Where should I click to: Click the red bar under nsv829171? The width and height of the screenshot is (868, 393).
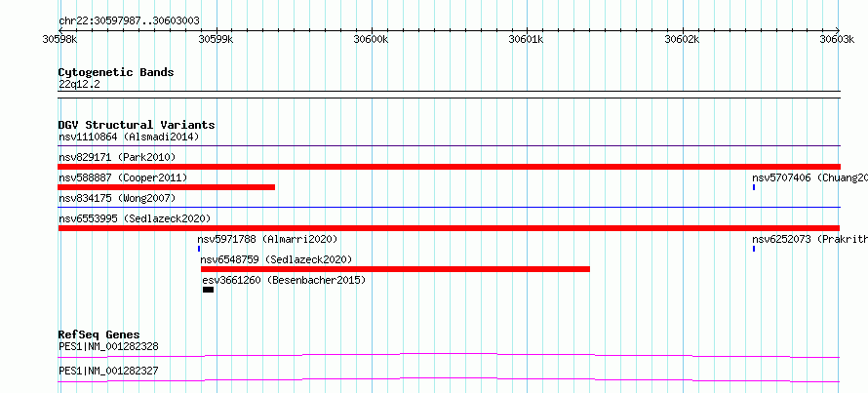click(449, 167)
